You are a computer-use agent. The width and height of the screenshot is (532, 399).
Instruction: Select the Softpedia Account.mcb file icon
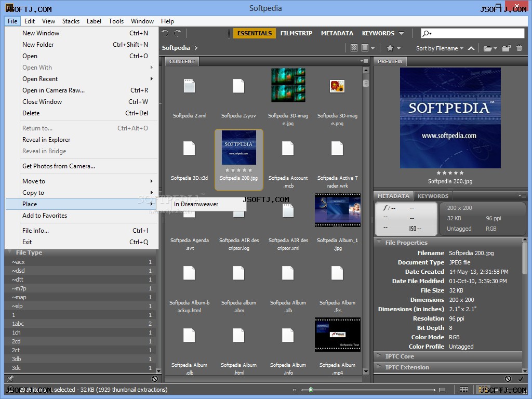[x=288, y=148]
